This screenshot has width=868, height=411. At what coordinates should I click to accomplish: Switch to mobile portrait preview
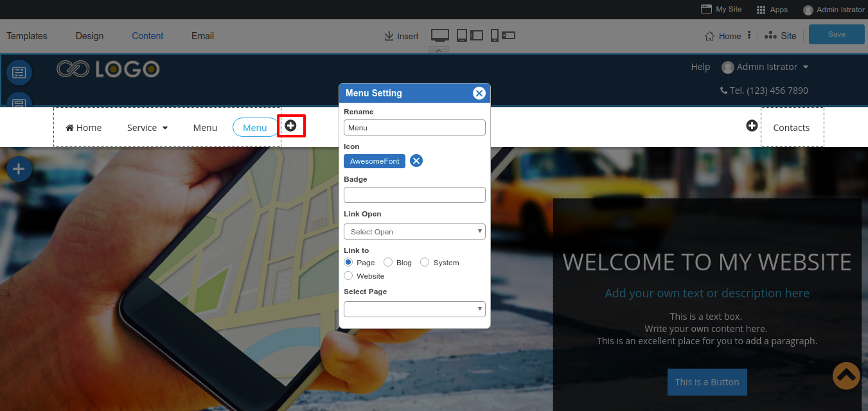[x=494, y=35]
